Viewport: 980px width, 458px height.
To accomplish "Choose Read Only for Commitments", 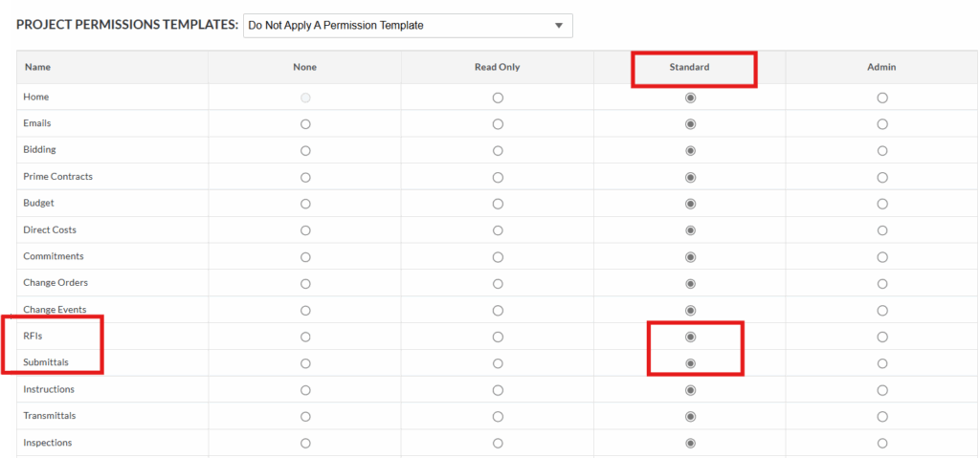I will (x=498, y=257).
